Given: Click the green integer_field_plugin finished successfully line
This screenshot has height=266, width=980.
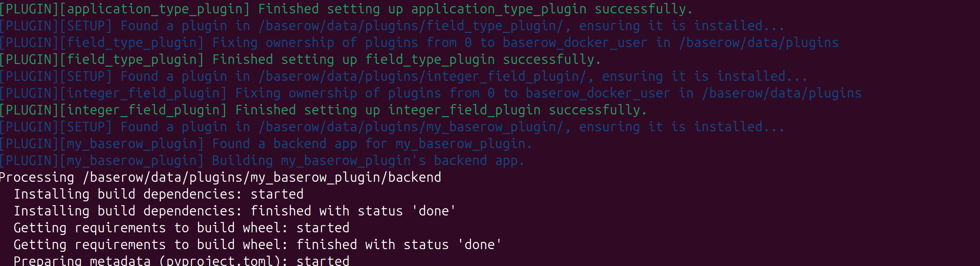Looking at the screenshot, I should point(323,110).
